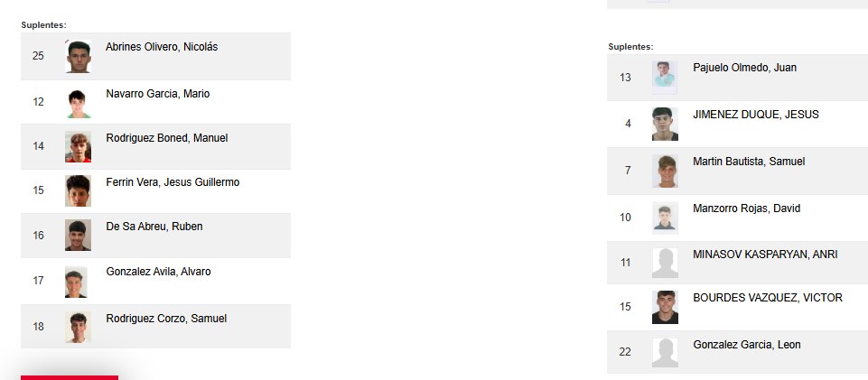Image resolution: width=868 pixels, height=380 pixels.
Task: Open Navarro Garcia, Mario name link
Action: tap(157, 94)
